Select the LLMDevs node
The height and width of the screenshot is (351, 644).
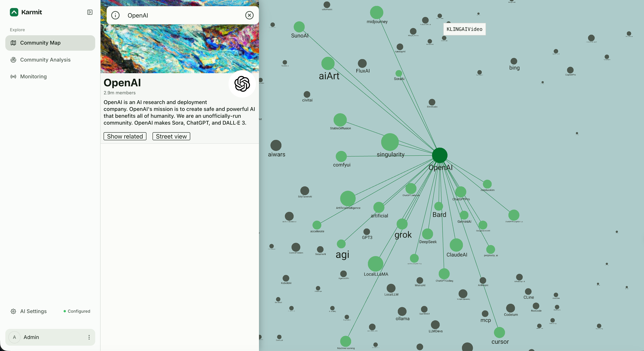click(x=435, y=325)
